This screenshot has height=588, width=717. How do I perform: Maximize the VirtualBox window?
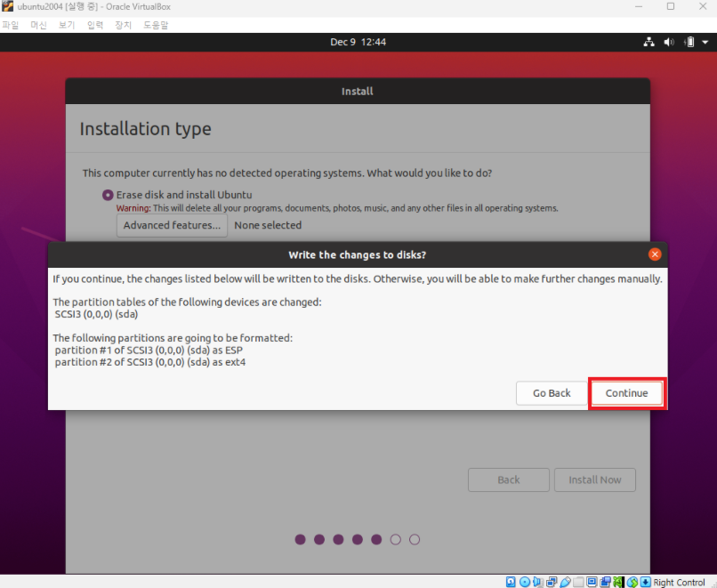click(x=671, y=6)
